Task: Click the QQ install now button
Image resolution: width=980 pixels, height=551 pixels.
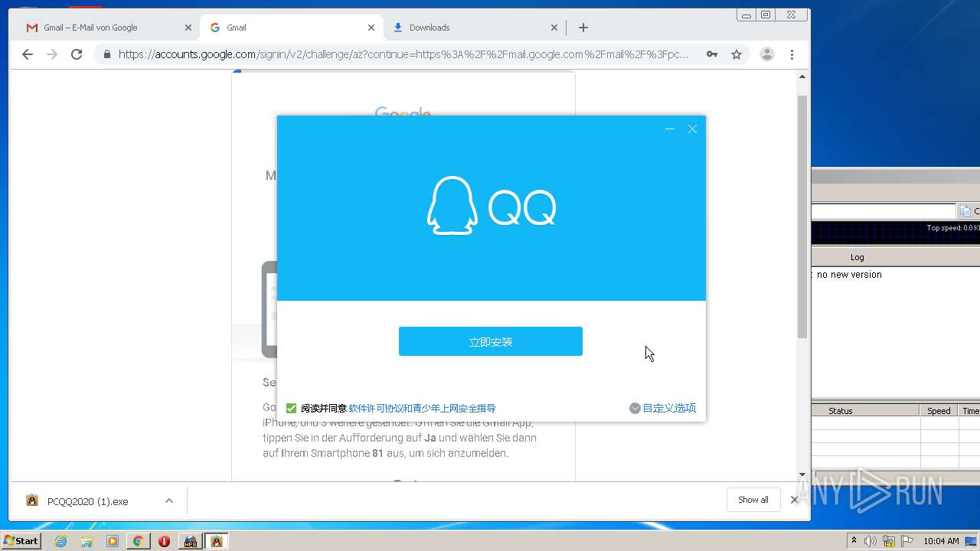Action: click(x=490, y=341)
